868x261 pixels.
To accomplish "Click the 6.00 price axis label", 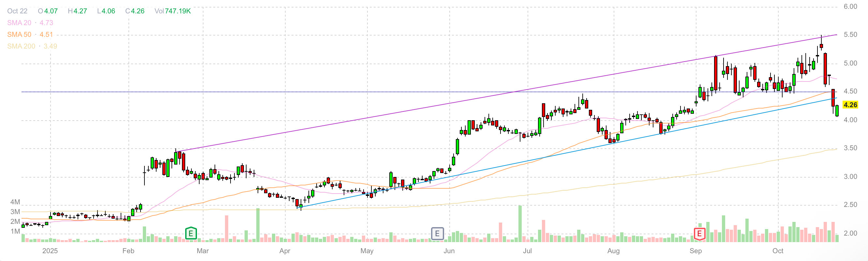I will coord(850,7).
